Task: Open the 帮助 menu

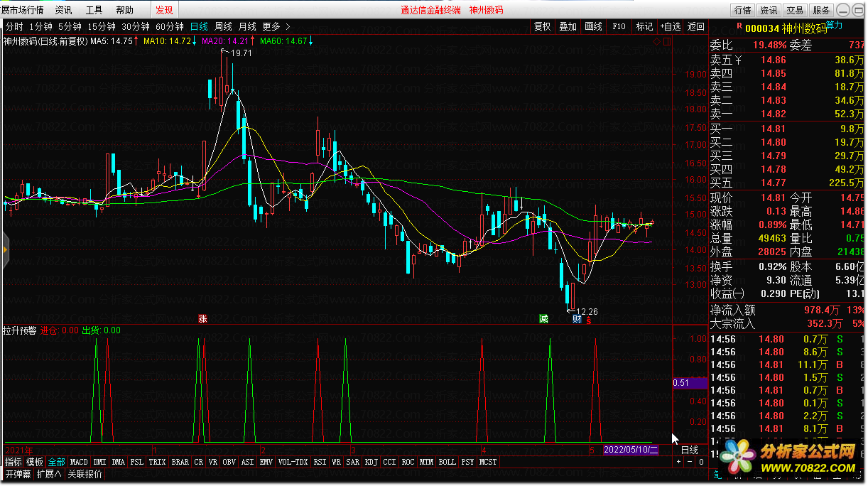Action: coord(124,10)
